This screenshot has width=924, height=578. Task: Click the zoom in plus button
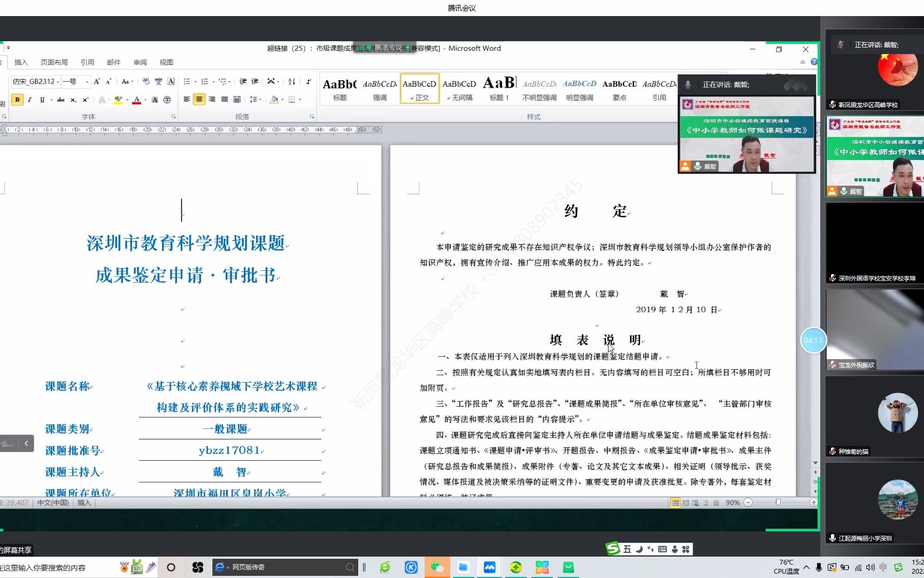(813, 503)
